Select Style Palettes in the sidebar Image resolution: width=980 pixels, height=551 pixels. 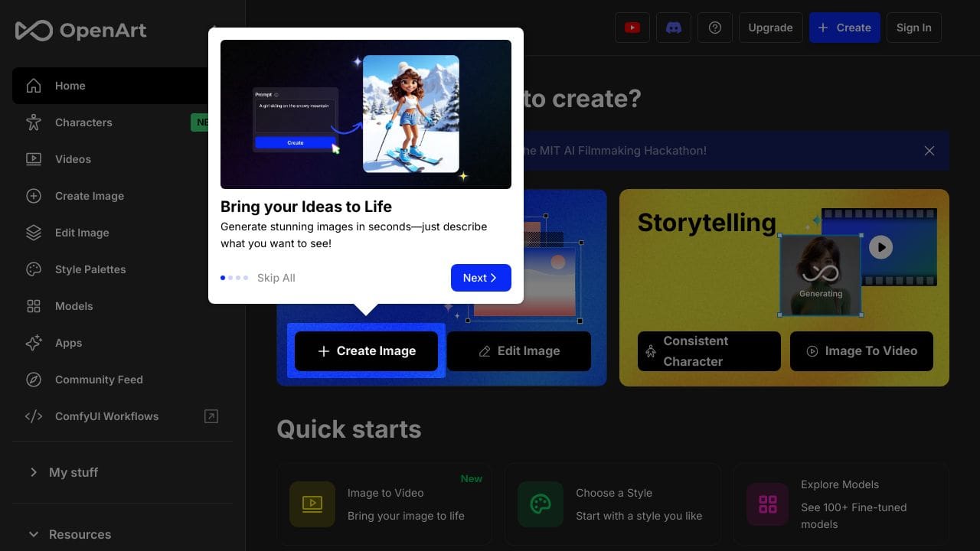pos(122,269)
